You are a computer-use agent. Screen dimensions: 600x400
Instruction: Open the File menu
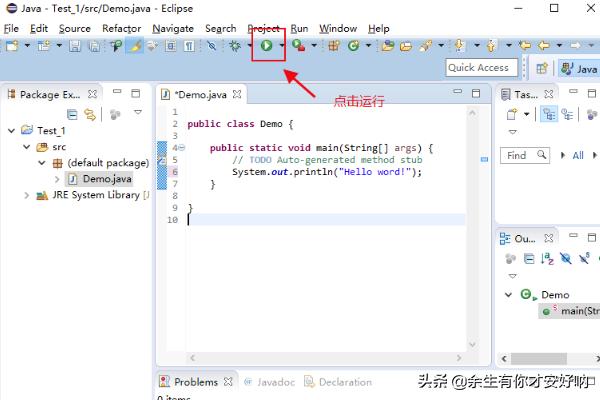[x=11, y=29]
